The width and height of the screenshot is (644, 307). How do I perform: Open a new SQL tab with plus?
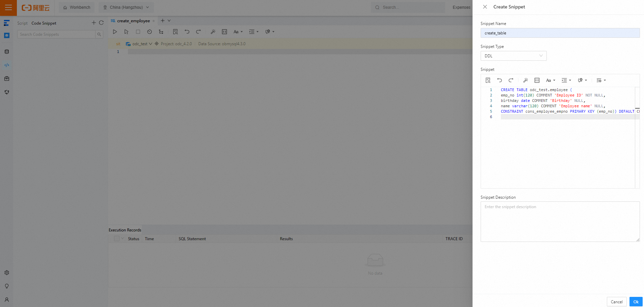click(163, 21)
